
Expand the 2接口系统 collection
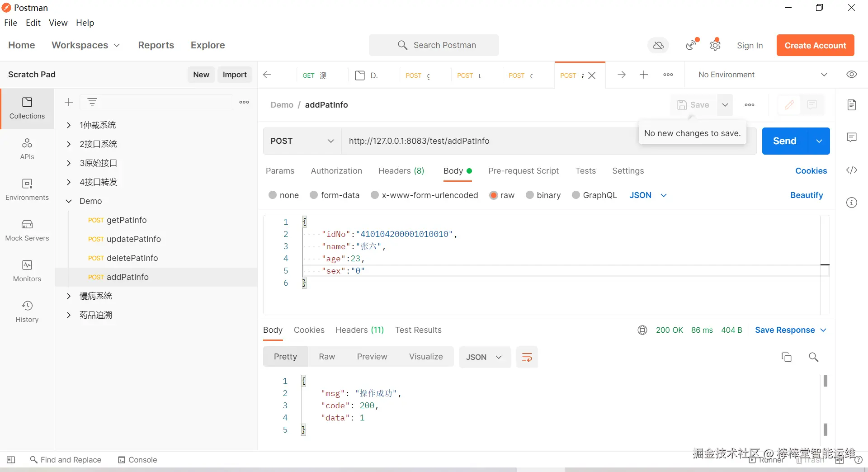pyautogui.click(x=69, y=144)
